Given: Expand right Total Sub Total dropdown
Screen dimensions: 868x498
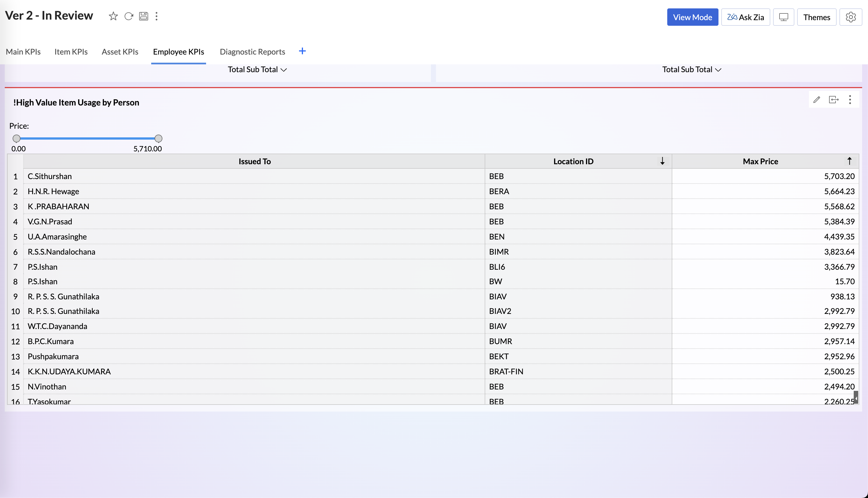Looking at the screenshot, I should tap(691, 70).
